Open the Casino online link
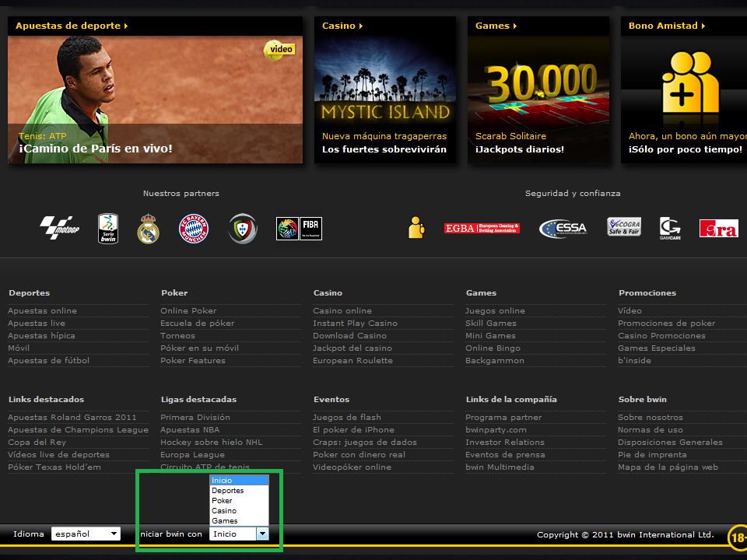Screen dimensions: 747x560 (342, 310)
